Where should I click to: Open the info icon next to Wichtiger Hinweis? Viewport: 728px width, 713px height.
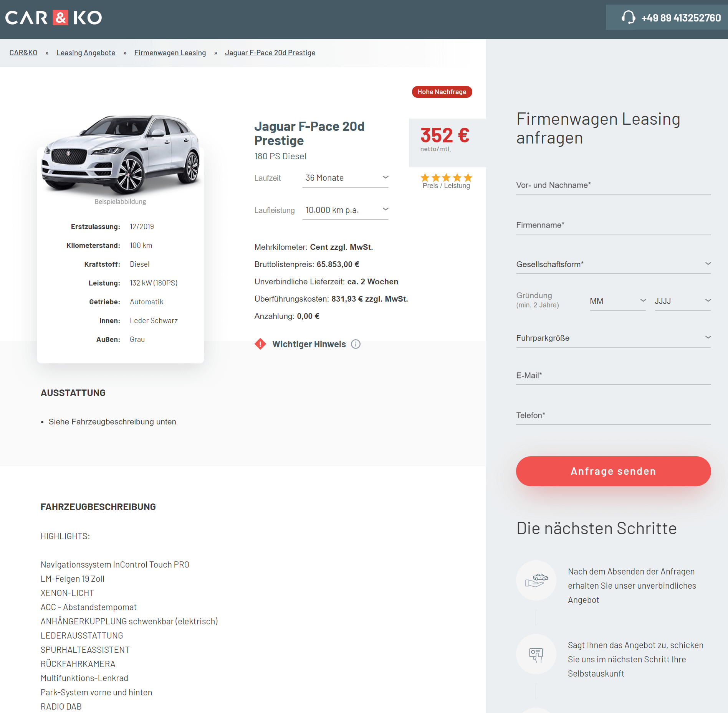356,344
